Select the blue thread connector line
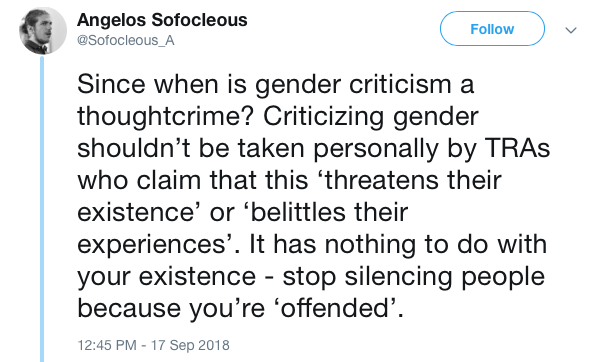The width and height of the screenshot is (597, 362). (x=42, y=209)
